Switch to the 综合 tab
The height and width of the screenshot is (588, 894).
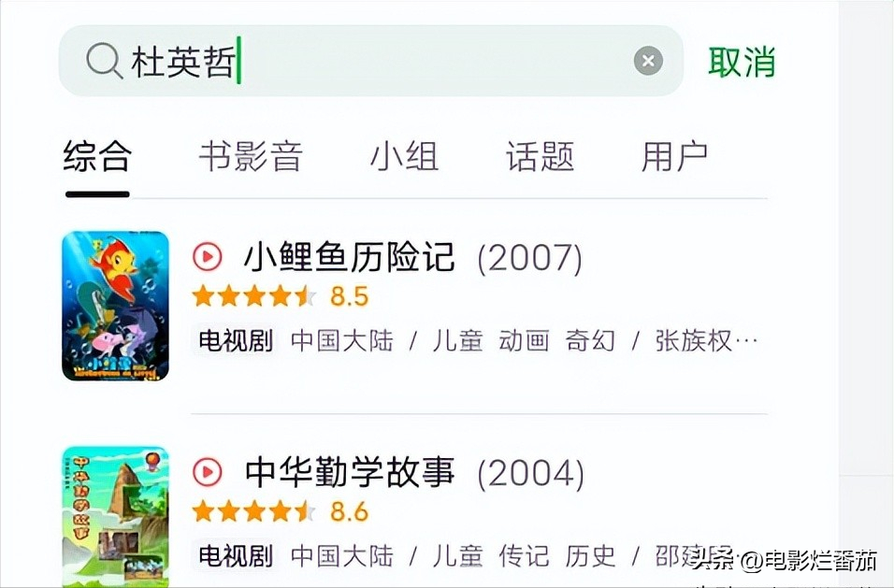97,156
